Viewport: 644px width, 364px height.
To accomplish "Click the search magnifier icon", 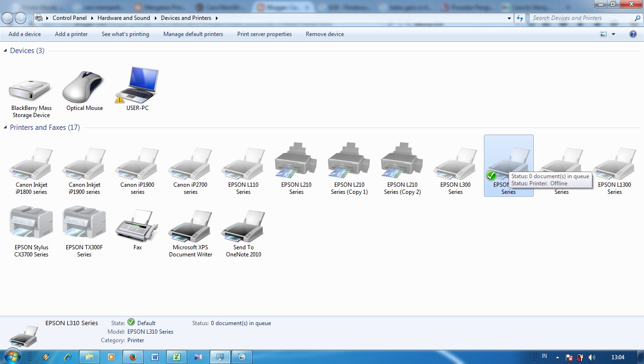I will [637, 18].
